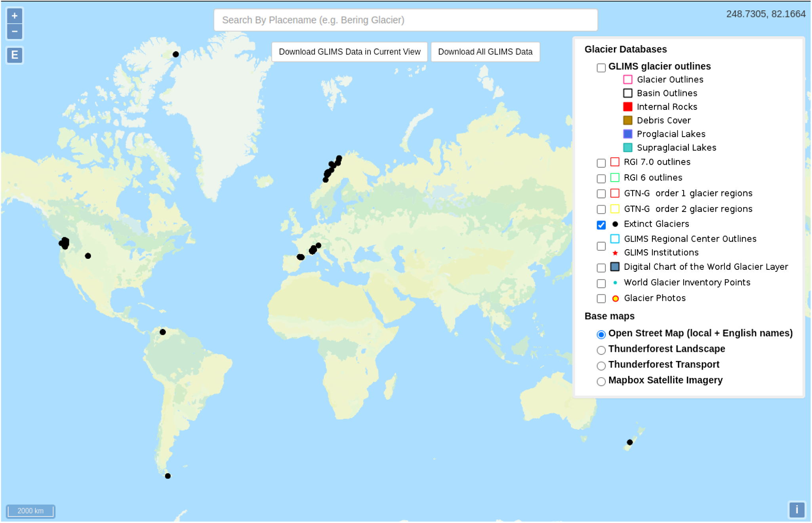Screen dimensions: 812x523
Task: Click the Internal Rocks red swatch
Action: (628, 107)
